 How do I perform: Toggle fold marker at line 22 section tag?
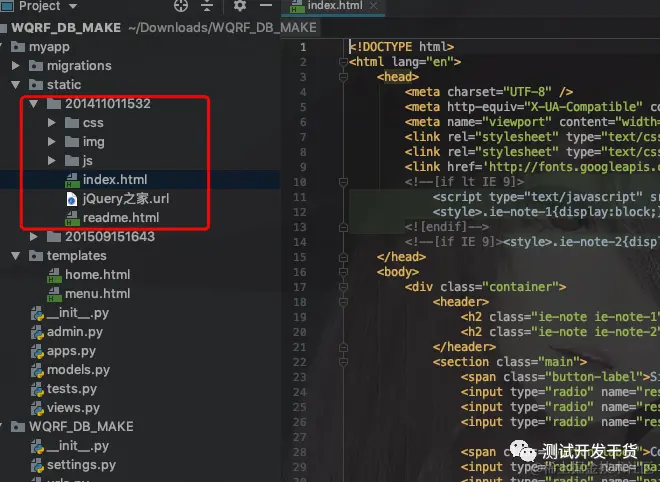(x=343, y=362)
